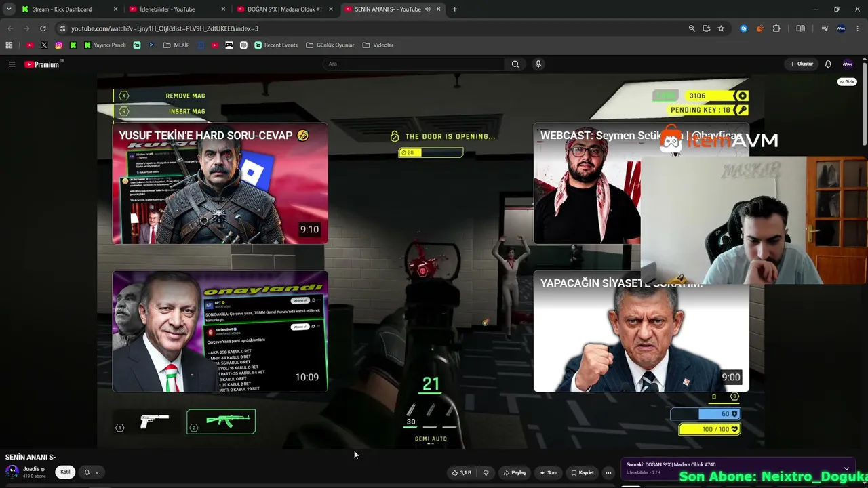
Task: Go to YouTube Premium home logo
Action: tap(42, 64)
